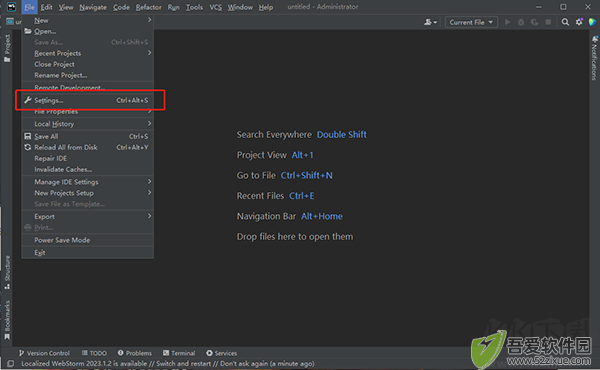Open the Problems tool window

pyautogui.click(x=135, y=353)
